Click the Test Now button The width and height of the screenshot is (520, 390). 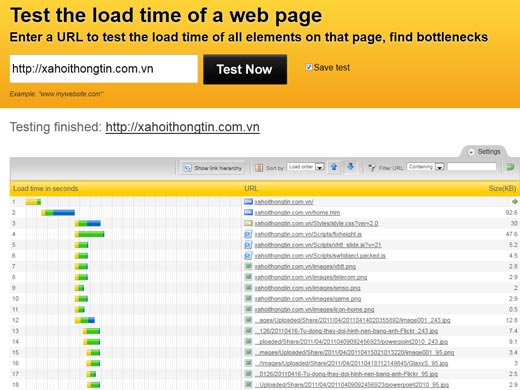pyautogui.click(x=245, y=69)
